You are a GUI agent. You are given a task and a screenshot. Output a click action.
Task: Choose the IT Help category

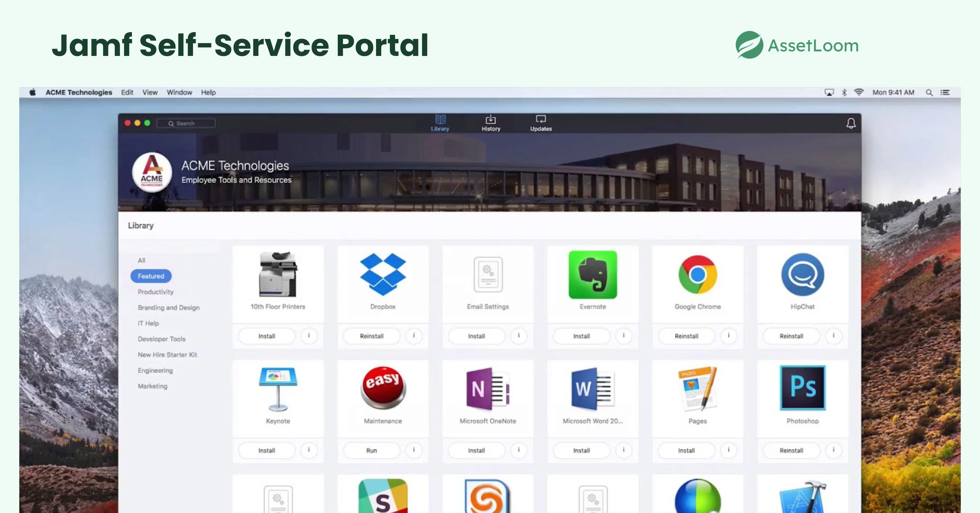148,323
